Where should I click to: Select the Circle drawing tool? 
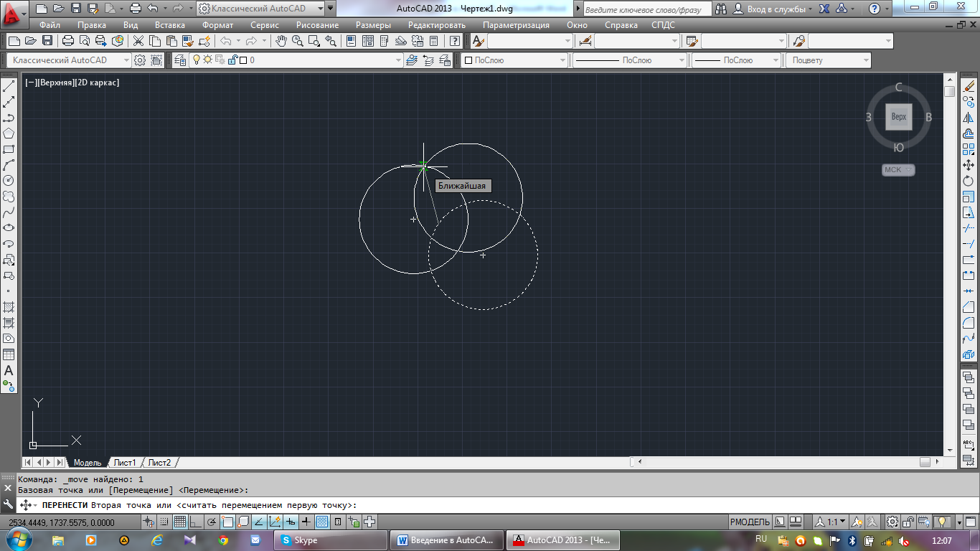click(9, 181)
